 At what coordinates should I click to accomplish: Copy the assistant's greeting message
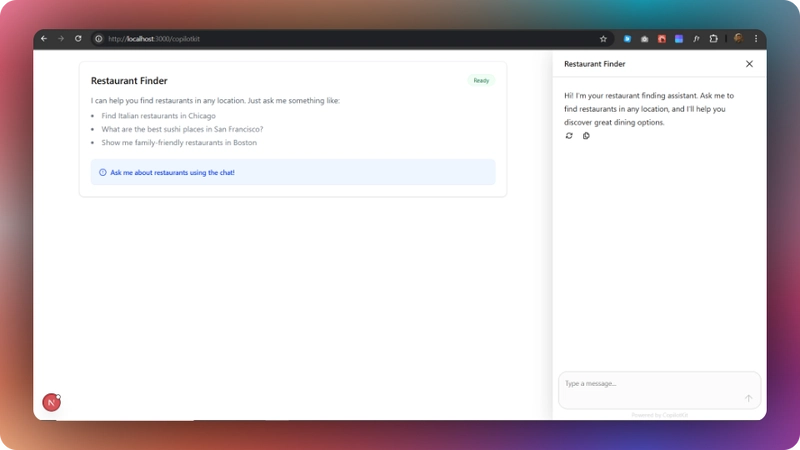tap(586, 136)
